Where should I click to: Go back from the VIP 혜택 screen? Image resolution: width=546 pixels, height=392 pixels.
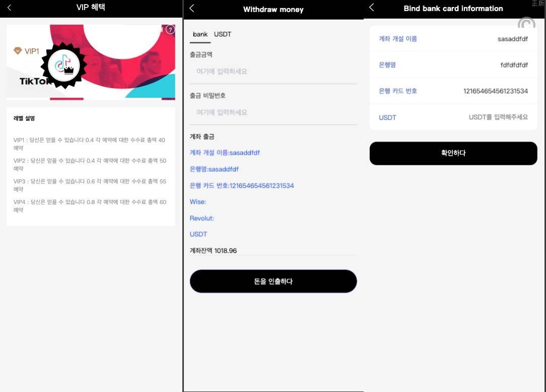[10, 8]
